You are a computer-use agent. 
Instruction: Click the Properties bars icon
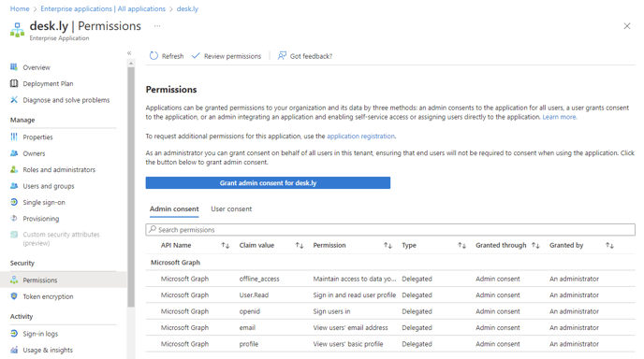click(14, 136)
